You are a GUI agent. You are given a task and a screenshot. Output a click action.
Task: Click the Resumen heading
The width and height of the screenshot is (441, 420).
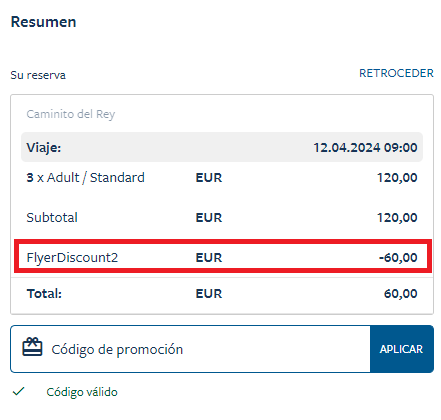pos(44,22)
